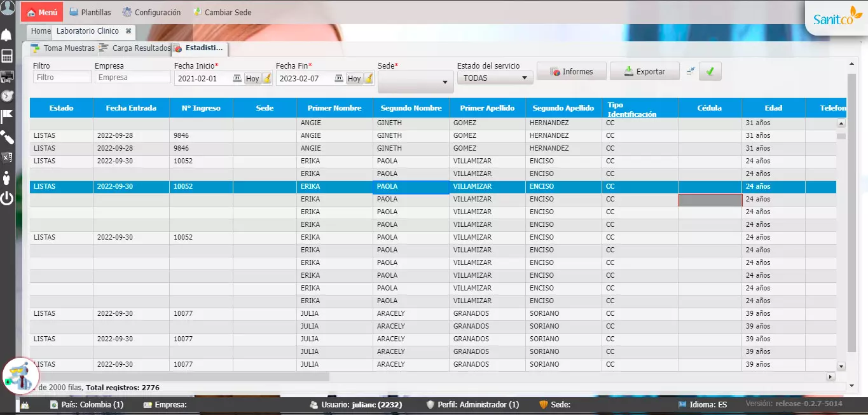Screen dimensions: 868x415
Task: Open the Estado del servicio dropdown
Action: click(495, 78)
